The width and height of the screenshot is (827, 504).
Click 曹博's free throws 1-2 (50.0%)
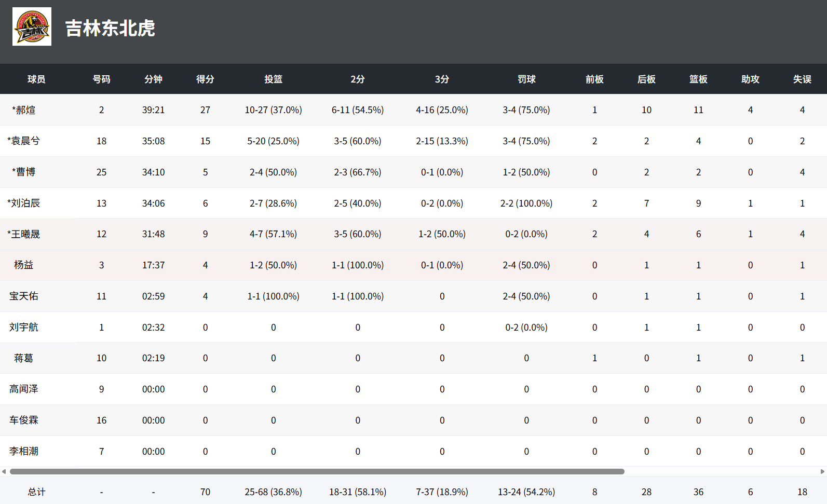click(526, 172)
